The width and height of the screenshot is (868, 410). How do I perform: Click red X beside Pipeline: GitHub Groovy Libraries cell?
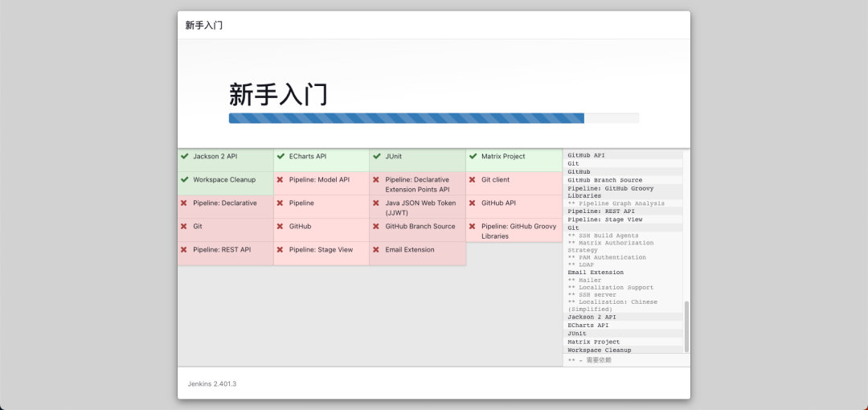pyautogui.click(x=473, y=226)
